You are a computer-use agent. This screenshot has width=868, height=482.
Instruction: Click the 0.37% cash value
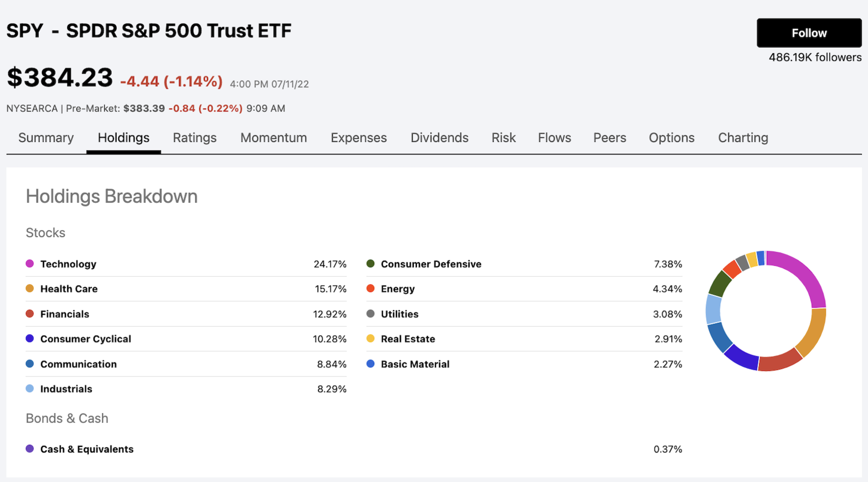[x=668, y=449]
